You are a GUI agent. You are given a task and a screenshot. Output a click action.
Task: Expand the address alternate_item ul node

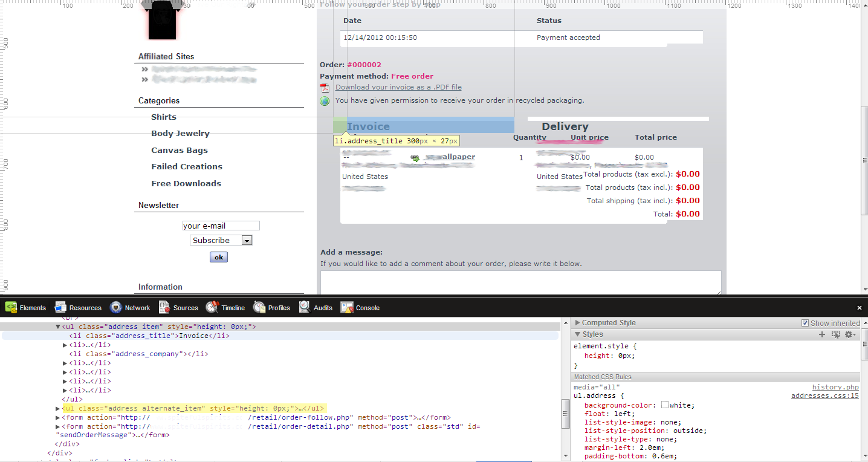[x=57, y=409]
